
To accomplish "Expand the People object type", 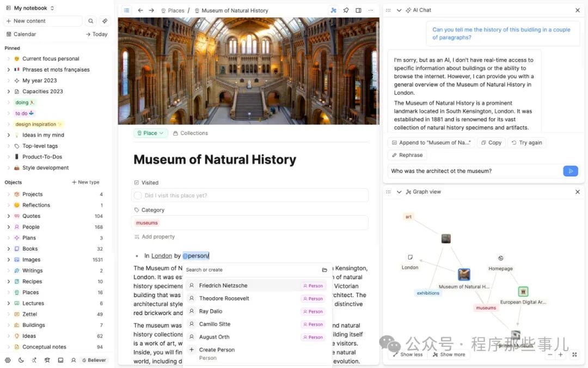I will point(9,227).
